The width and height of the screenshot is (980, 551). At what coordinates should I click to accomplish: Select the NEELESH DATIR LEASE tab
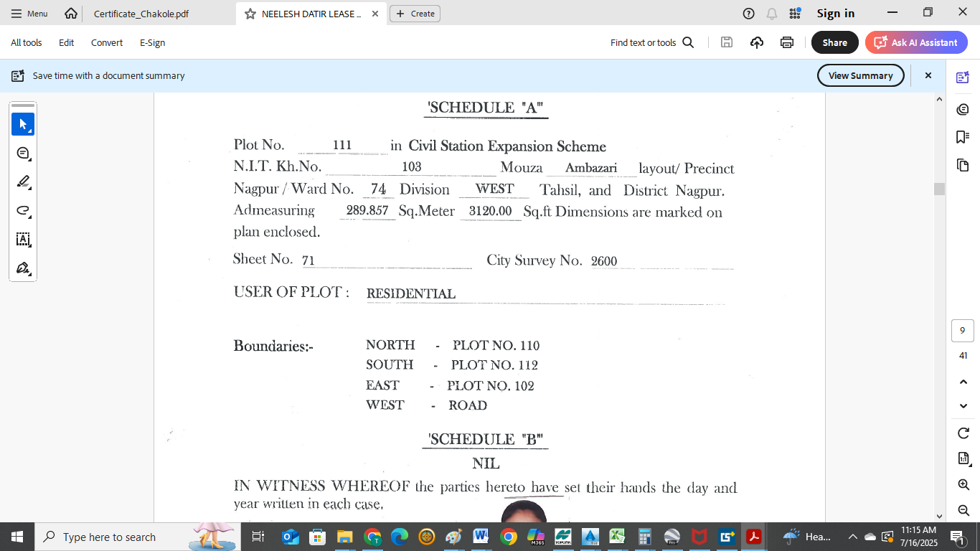(x=311, y=14)
